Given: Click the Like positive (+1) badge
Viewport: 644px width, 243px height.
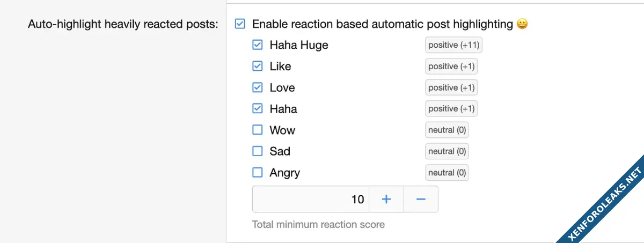Looking at the screenshot, I should [451, 67].
